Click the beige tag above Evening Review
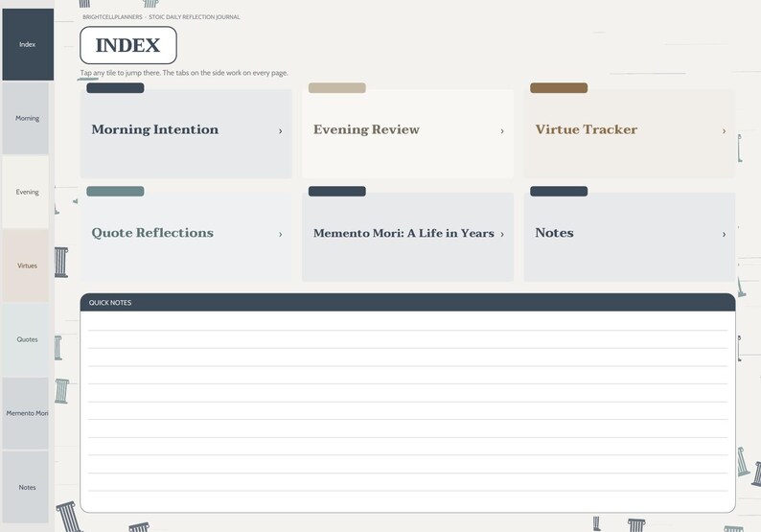 337,88
